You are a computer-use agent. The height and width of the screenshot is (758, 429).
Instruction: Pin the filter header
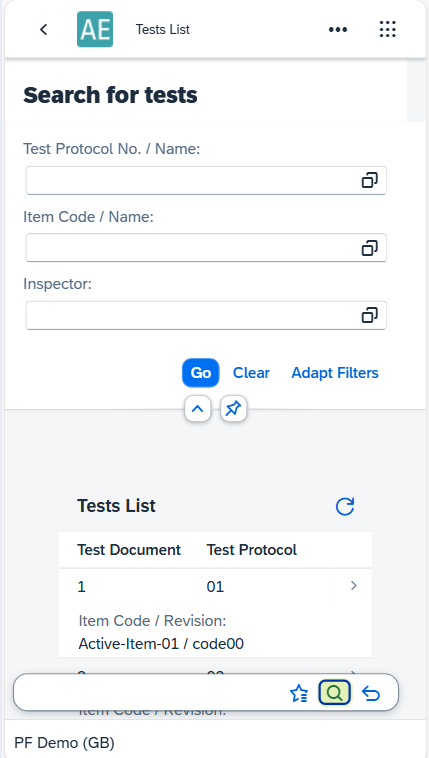pos(234,409)
